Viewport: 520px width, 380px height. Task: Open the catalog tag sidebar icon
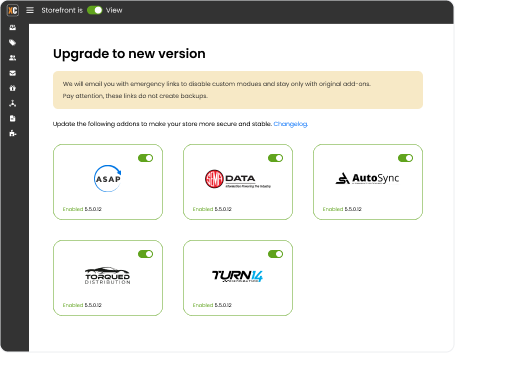[x=13, y=43]
